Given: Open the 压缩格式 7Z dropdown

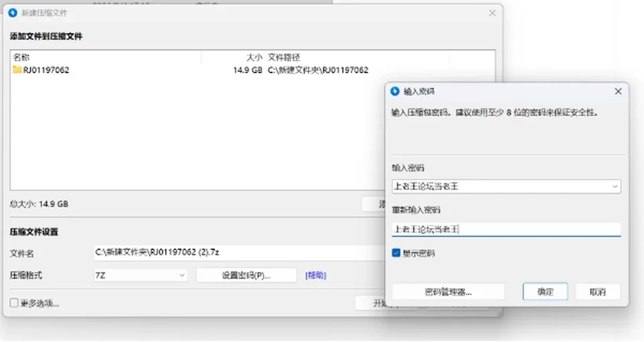Looking at the screenshot, I should pos(140,275).
